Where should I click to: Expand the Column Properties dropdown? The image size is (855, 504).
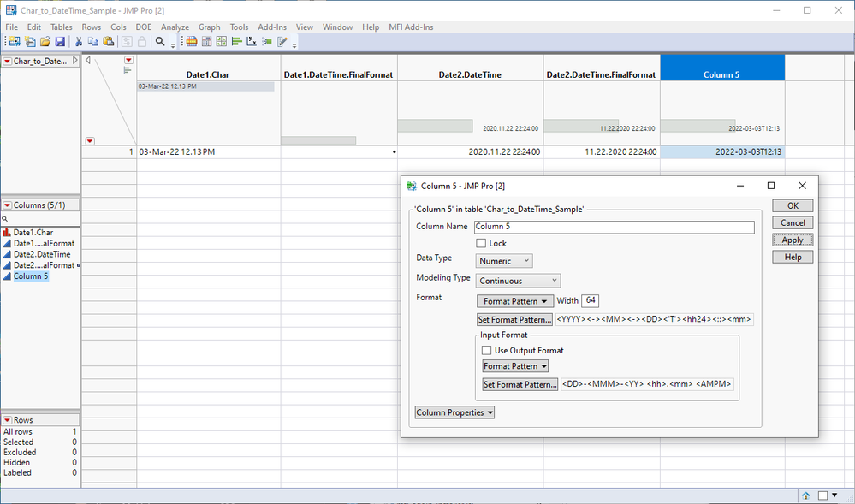click(454, 412)
